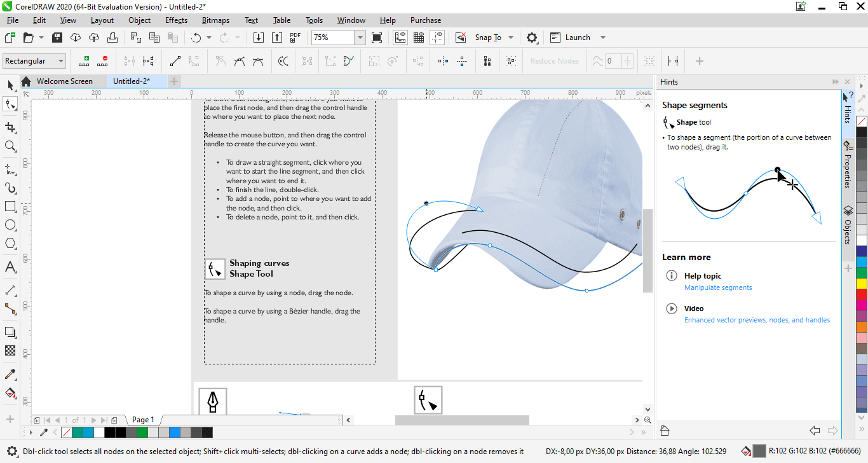Open the Manipulate segments help link
This screenshot has height=463, width=868.
click(x=718, y=287)
